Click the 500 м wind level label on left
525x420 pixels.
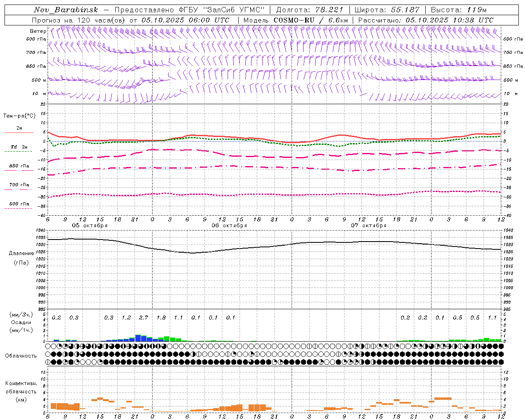click(39, 80)
